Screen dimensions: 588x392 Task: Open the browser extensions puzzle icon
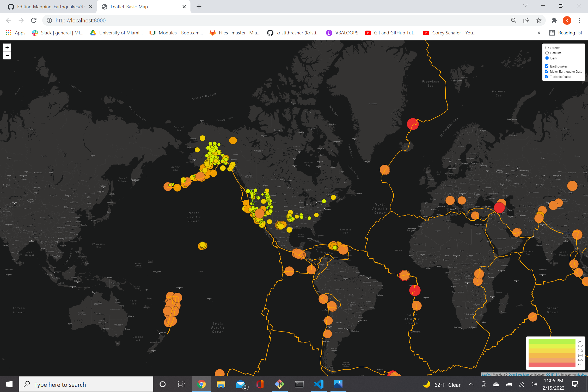[x=554, y=20]
